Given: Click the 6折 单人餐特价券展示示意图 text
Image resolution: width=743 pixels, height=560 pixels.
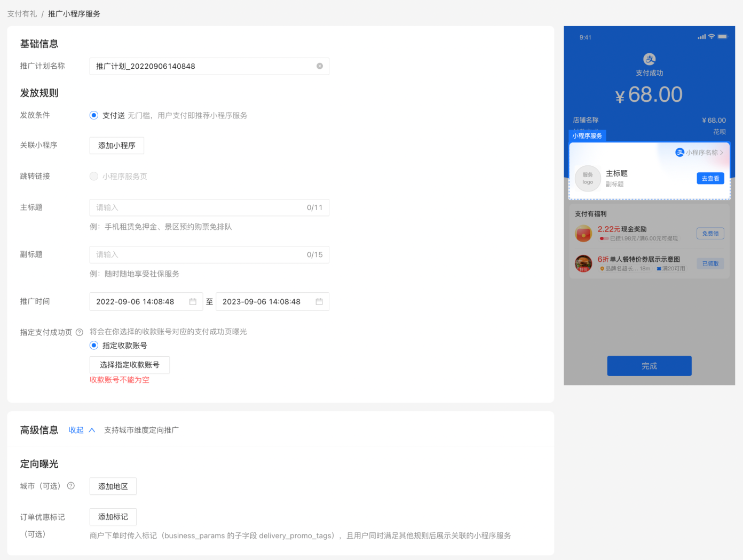Looking at the screenshot, I should [x=639, y=259].
